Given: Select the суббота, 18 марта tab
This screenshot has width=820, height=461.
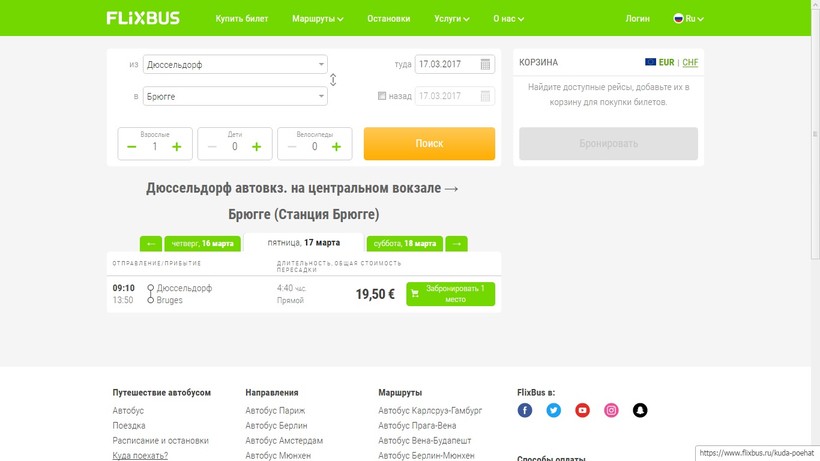Looking at the screenshot, I should pos(404,243).
